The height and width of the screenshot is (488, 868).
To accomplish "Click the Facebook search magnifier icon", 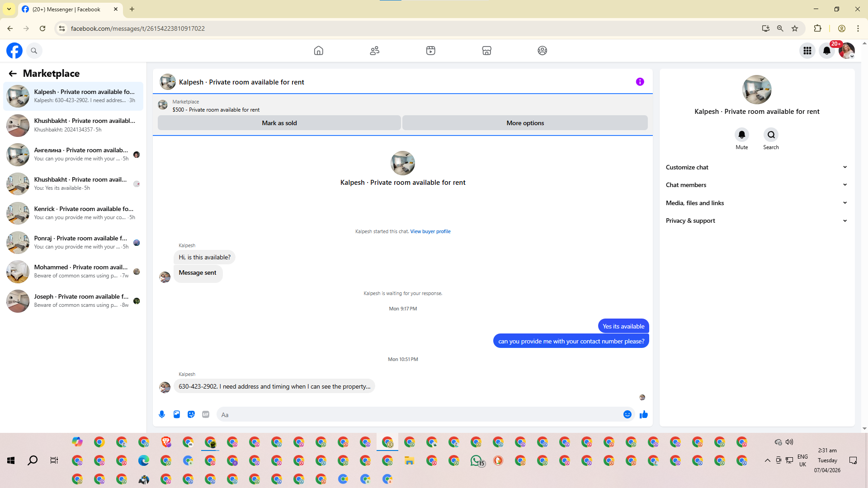I will [34, 51].
